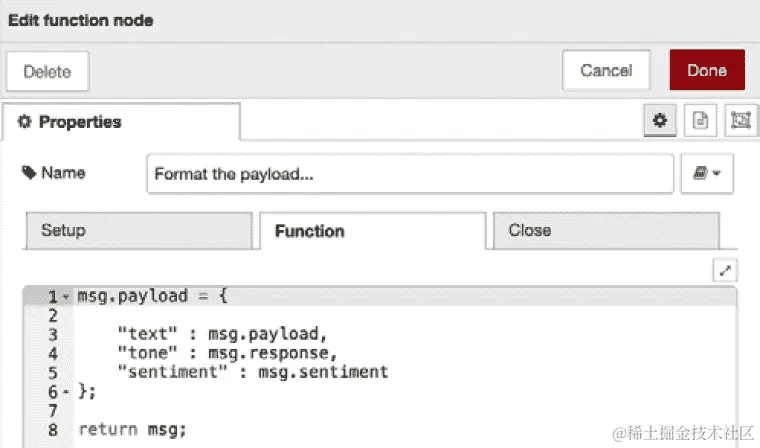Expand the code editor to full size
Viewport: 760px width, 448px height.
[x=725, y=271]
